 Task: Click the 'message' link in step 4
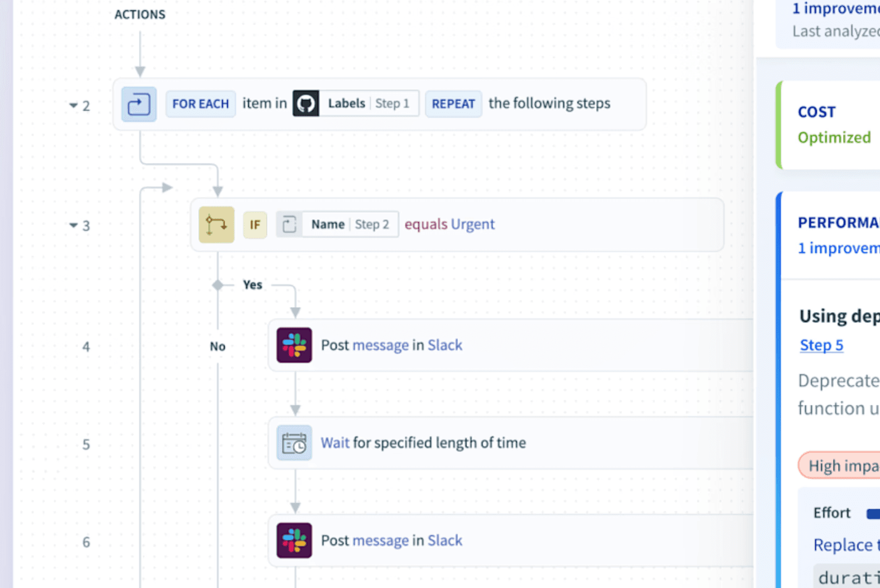380,345
